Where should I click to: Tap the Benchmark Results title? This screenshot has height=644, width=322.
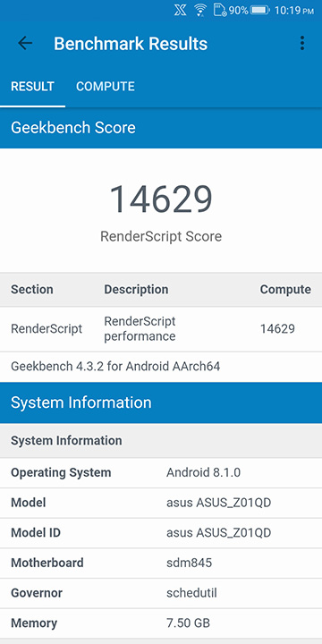coord(131,44)
